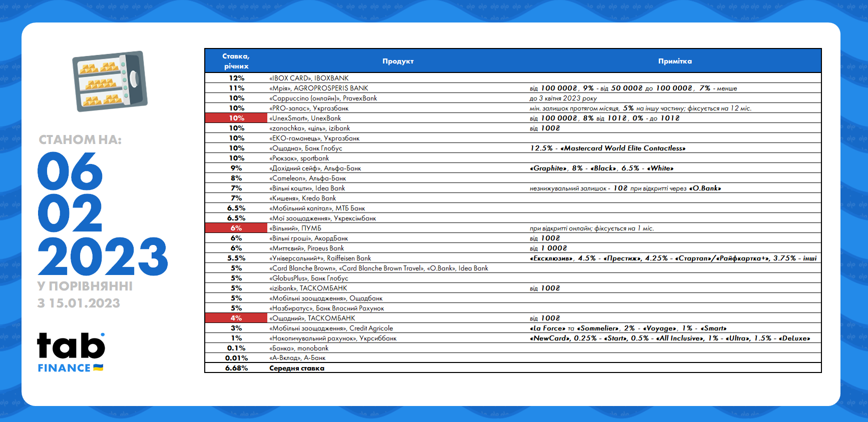Click the red 4% rate cell
The width and height of the screenshot is (868, 422).
236,318
